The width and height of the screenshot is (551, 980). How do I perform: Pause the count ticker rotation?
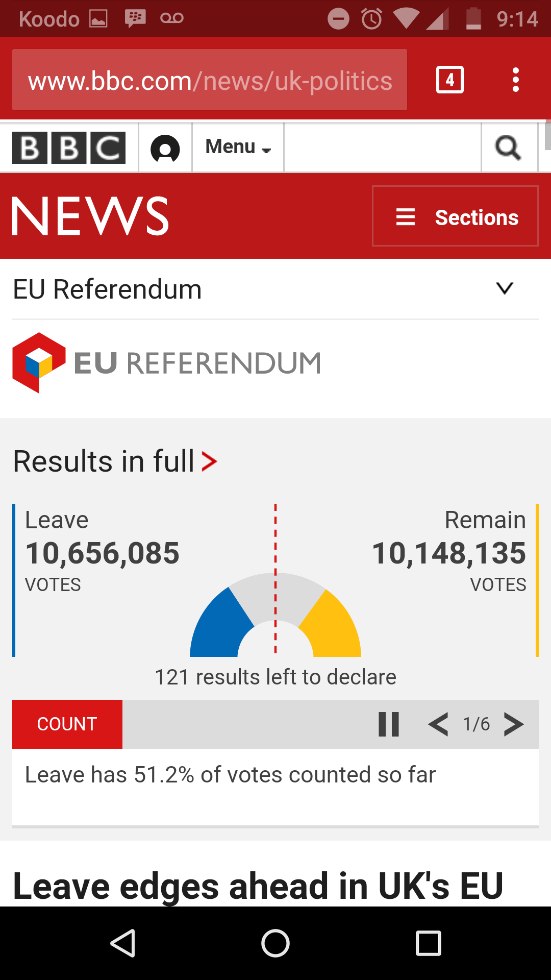pyautogui.click(x=389, y=724)
